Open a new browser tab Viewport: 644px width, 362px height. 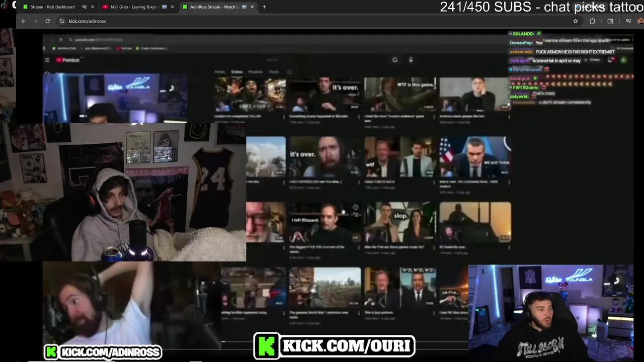pos(264,7)
